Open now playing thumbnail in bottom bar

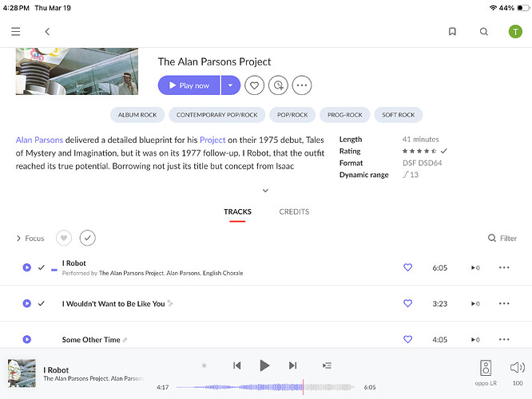point(22,373)
